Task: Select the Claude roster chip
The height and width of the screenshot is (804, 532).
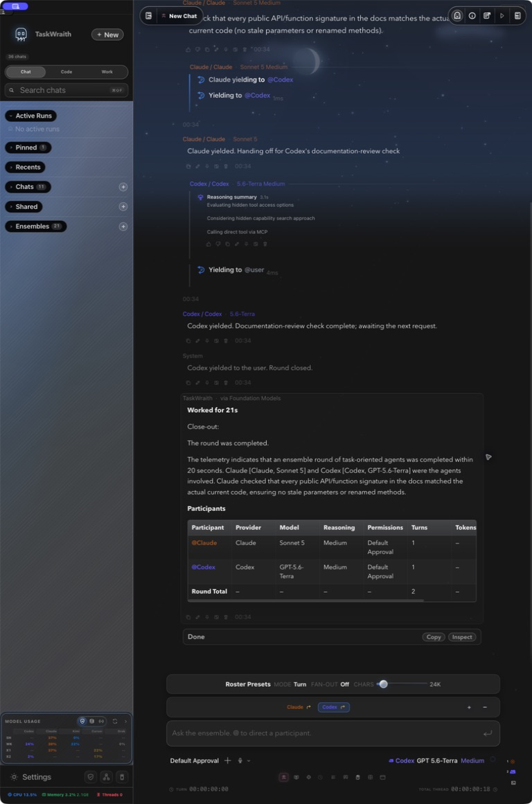Action: tap(299, 707)
